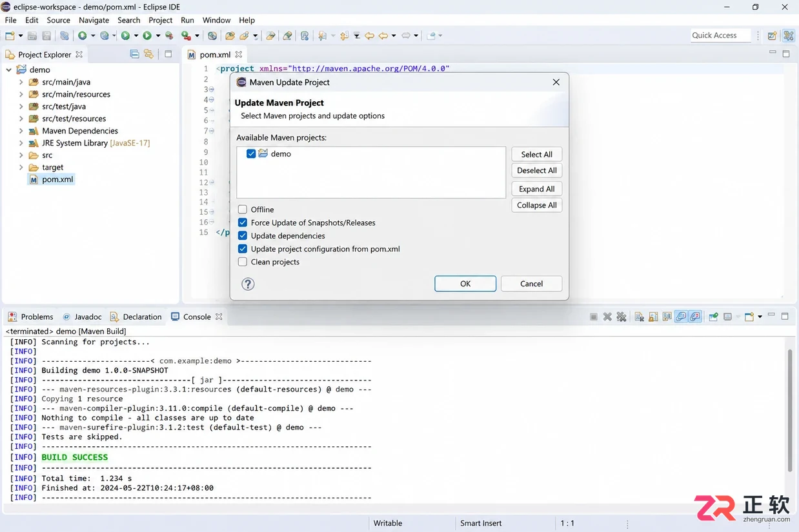Viewport: 799px width, 532px height.
Task: Open the File menu
Action: (x=11, y=20)
